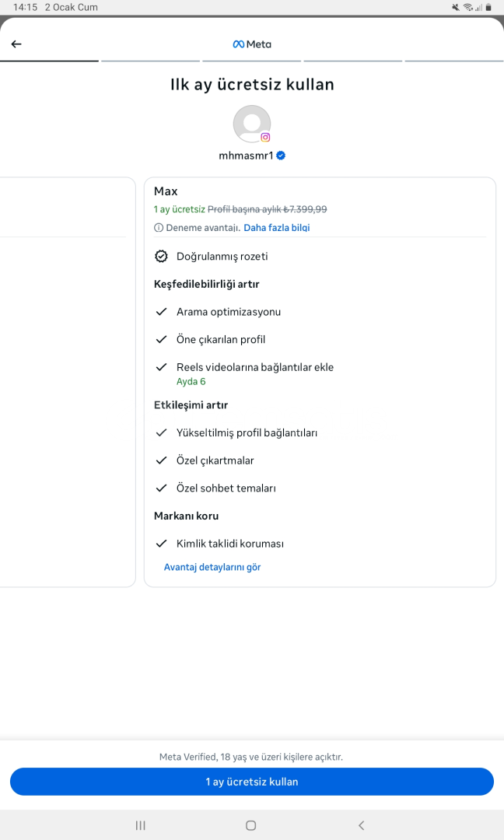504x840 pixels.
Task: Tap the partially visible left plan card
Action: point(66,381)
